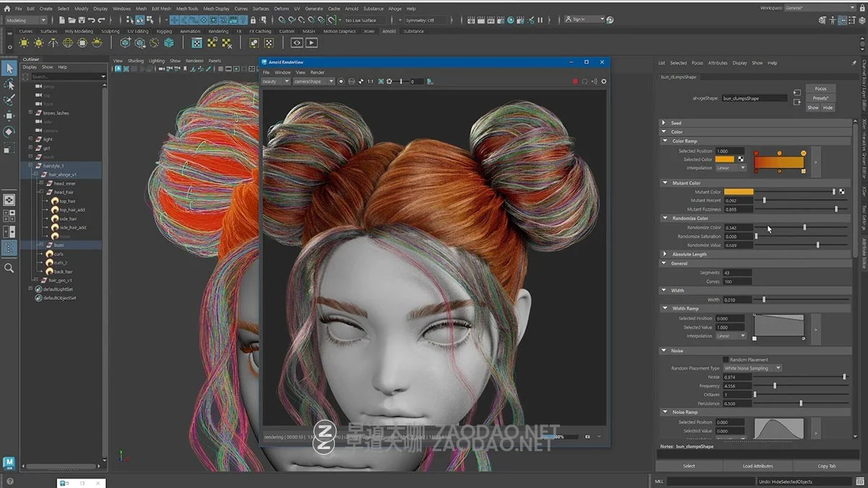Click the checkered map icon next to Selected Color
Viewport: 868px width, 488px height.
tap(741, 160)
